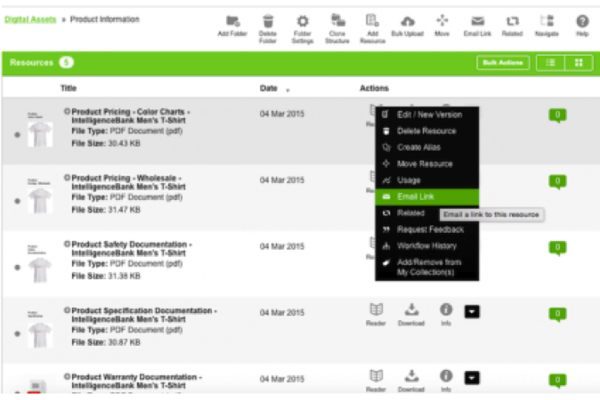Select Add/Remove from My Collection(s)

click(427, 267)
